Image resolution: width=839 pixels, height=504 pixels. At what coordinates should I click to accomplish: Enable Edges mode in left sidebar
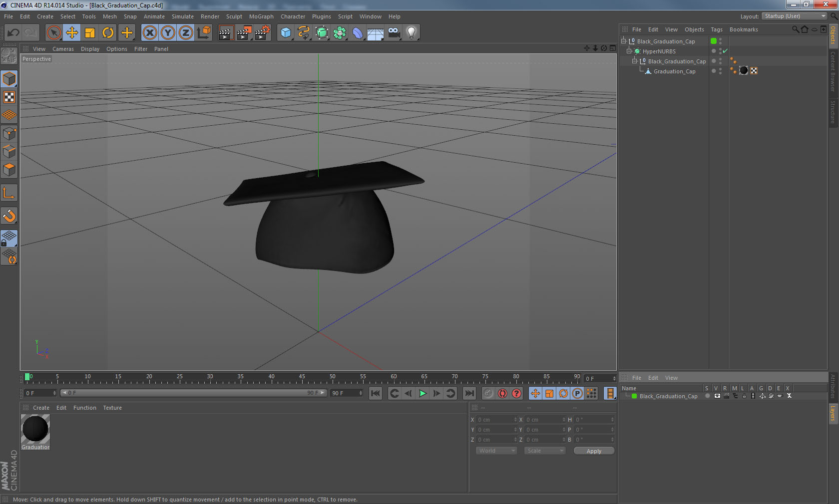tap(9, 151)
